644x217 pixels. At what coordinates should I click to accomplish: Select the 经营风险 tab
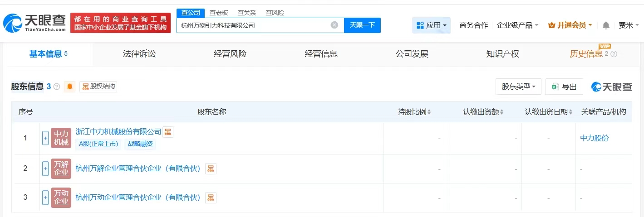[x=230, y=54]
